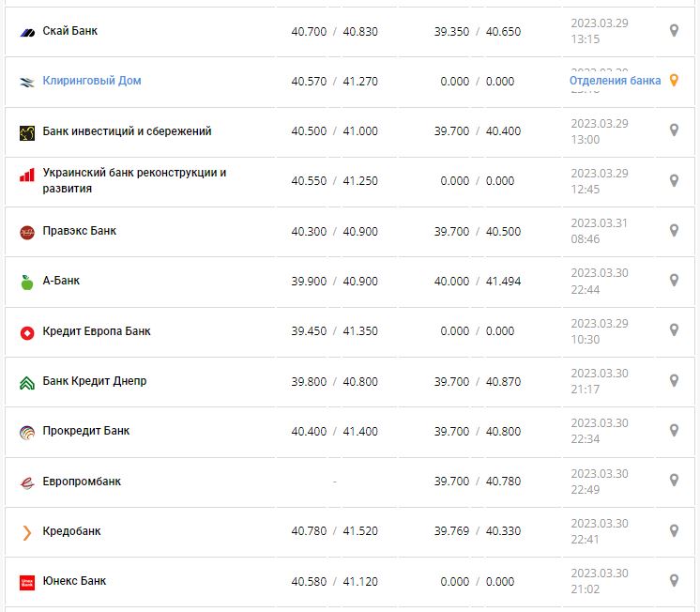The width and height of the screenshot is (700, 612).
Task: Click the location pin in А-Банк row
Action: coord(674,280)
